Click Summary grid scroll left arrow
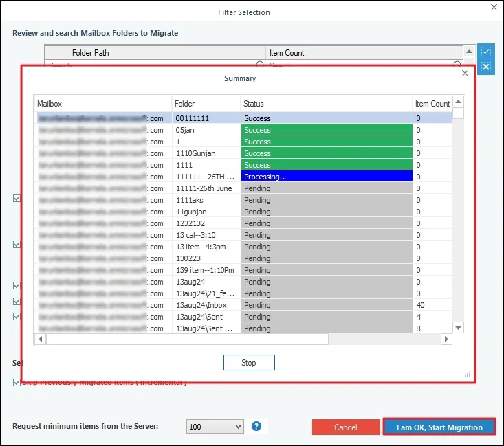The image size is (504, 446). pos(40,339)
